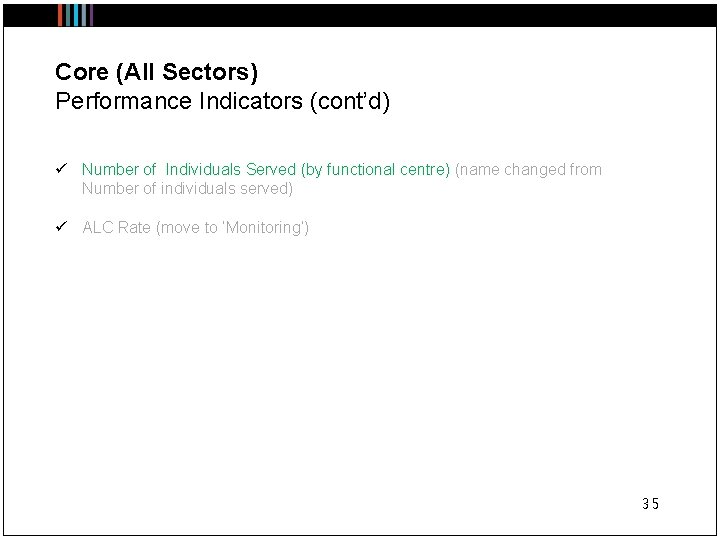Click the teal-gray stripe in header bar
This screenshot has width=720, height=540.
pos(68,15)
